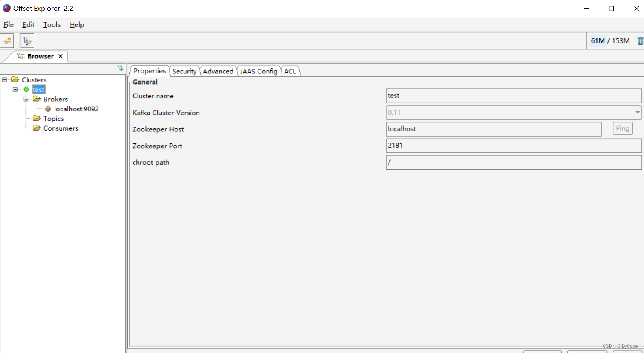Click the chroot path field

tap(514, 162)
